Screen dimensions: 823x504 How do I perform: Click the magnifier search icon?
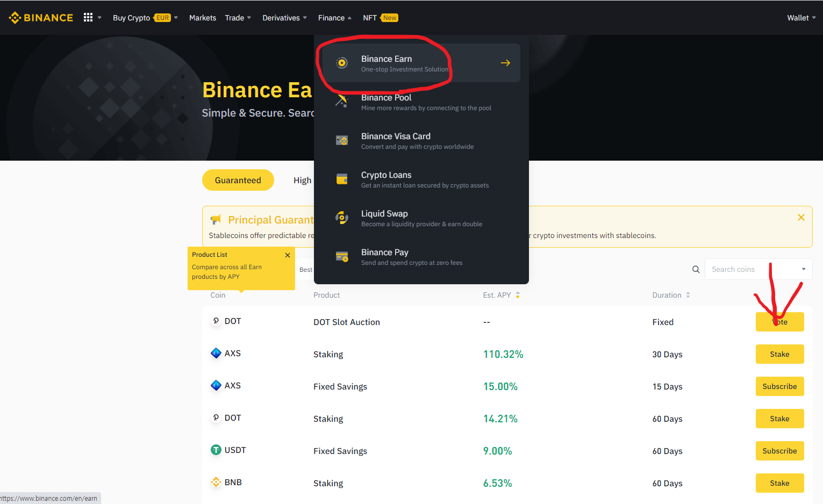pyautogui.click(x=696, y=269)
